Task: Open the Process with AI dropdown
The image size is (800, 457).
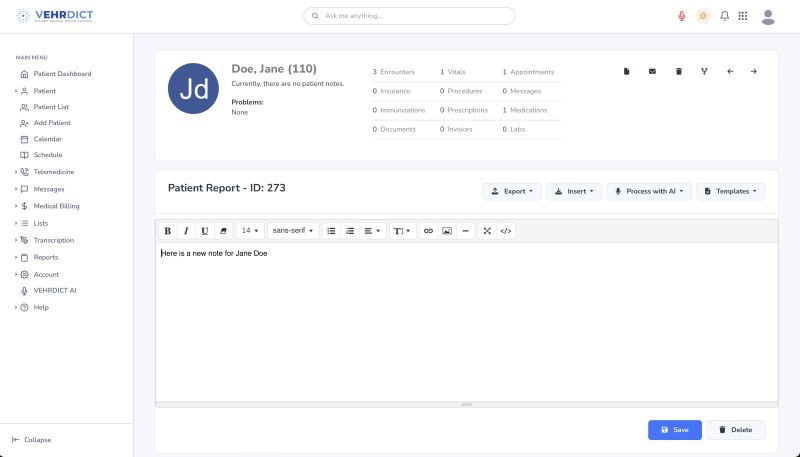Action: (649, 191)
